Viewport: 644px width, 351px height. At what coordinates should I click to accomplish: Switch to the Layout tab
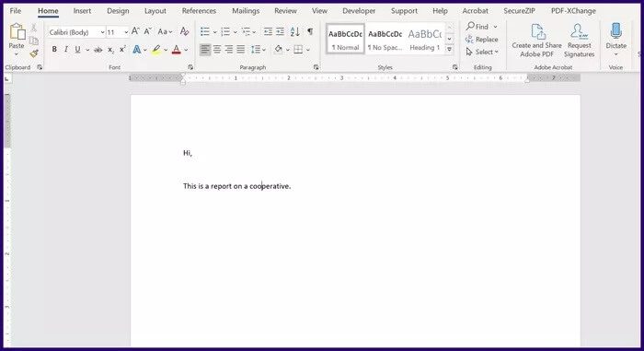[155, 11]
